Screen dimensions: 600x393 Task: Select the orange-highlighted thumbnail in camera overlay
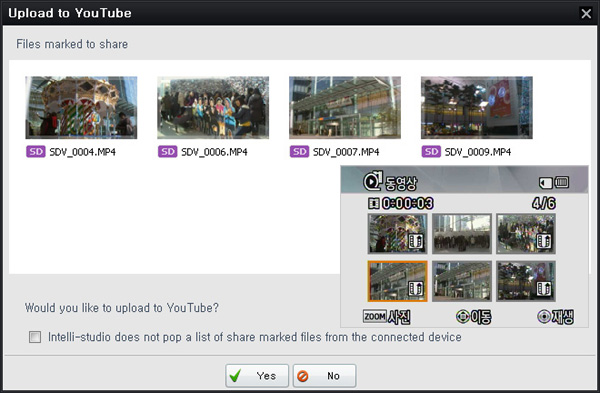(398, 281)
